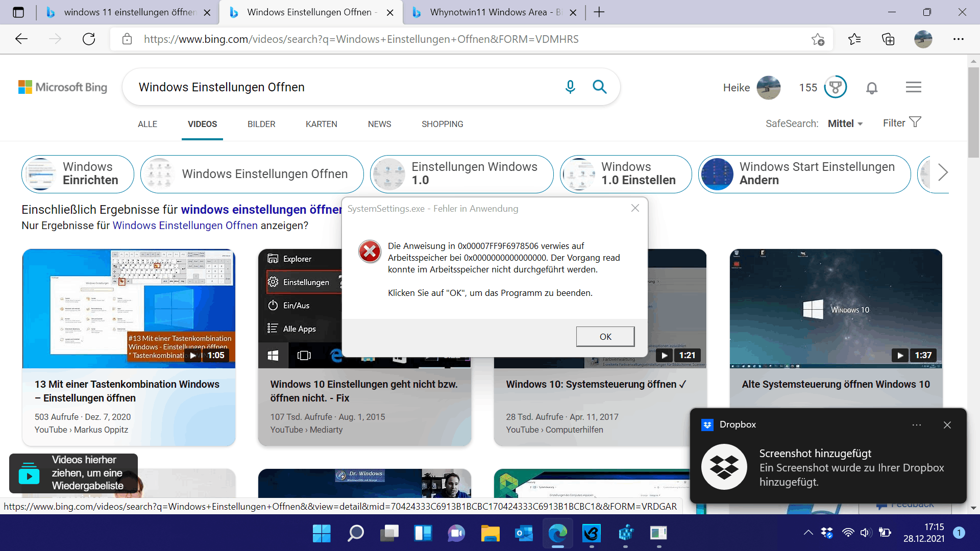Viewport: 980px width, 551px height.
Task: Select the VIDEOS tab
Action: pos(202,124)
